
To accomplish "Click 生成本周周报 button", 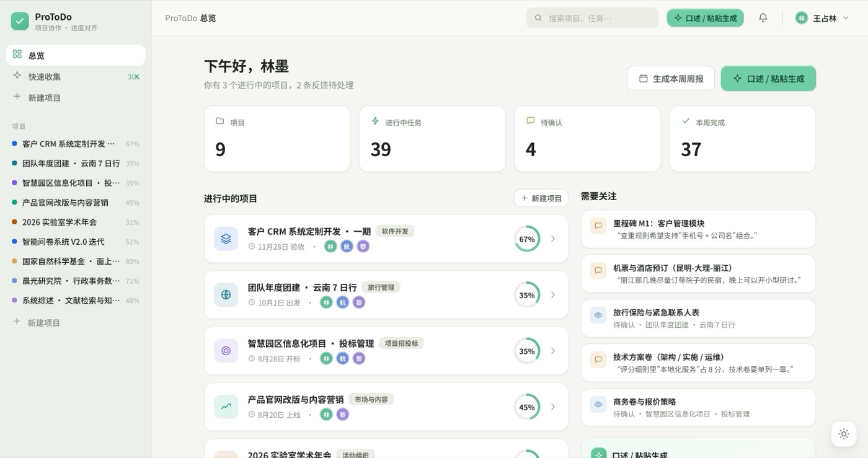I will [x=671, y=79].
